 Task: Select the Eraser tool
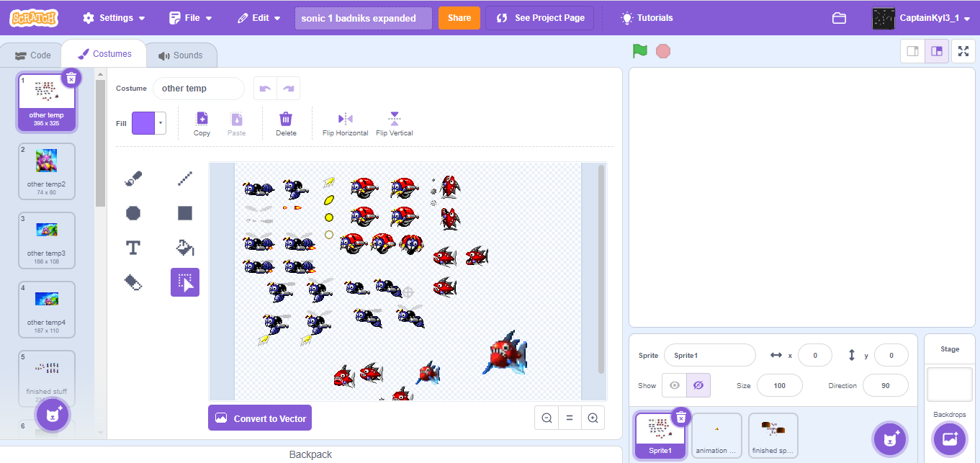pos(133,282)
